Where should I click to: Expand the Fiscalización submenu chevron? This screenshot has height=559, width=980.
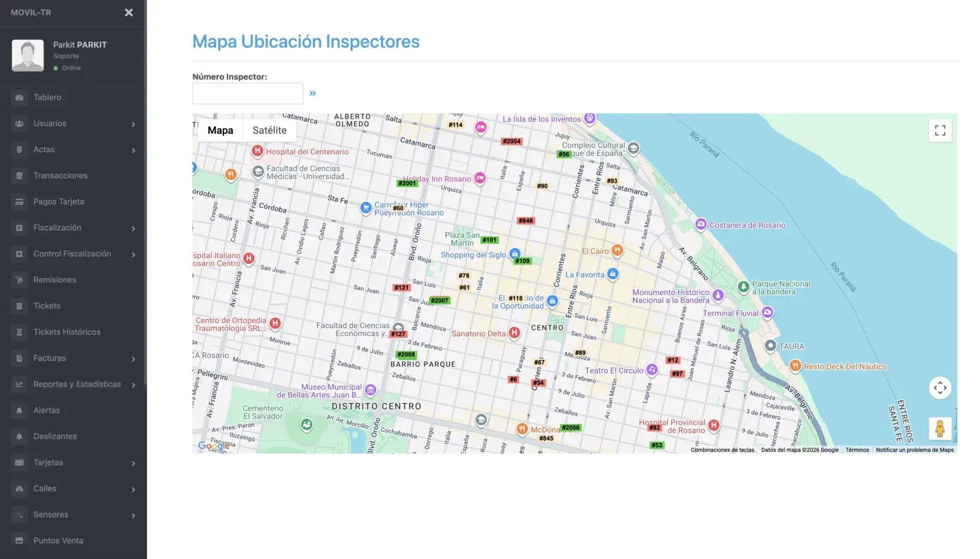coord(133,228)
